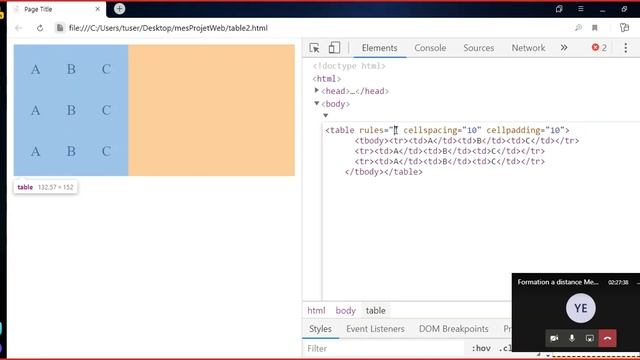Click the address bar URL
The image size is (640, 360).
click(x=168, y=28)
